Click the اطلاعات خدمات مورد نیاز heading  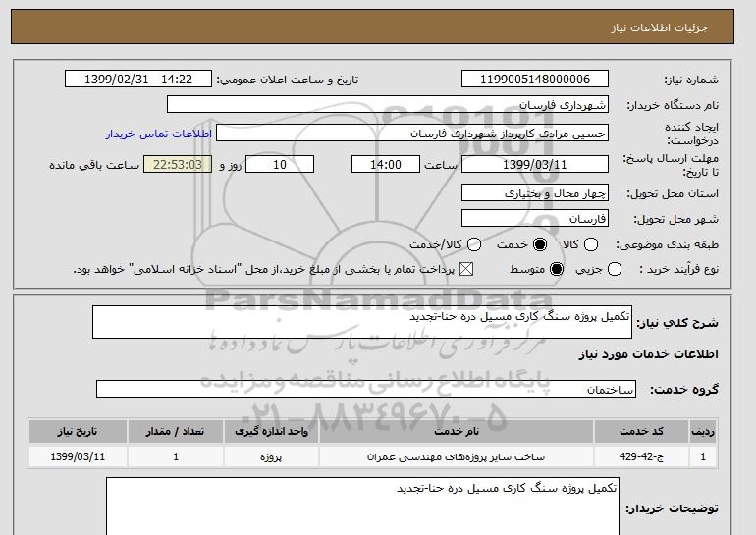[x=648, y=354]
